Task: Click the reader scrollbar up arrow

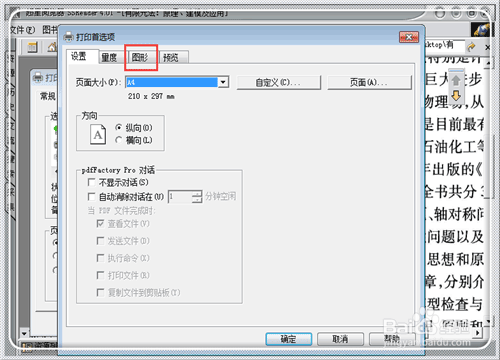Action: pyautogui.click(x=488, y=62)
